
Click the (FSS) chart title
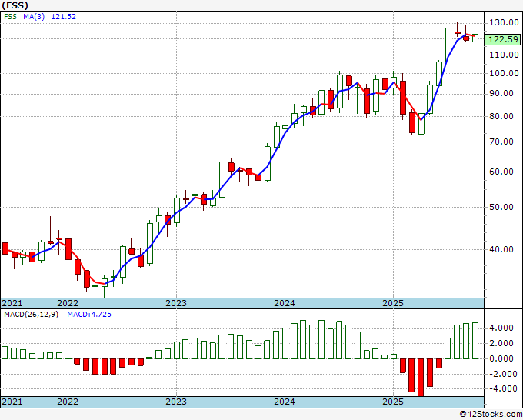point(15,5)
